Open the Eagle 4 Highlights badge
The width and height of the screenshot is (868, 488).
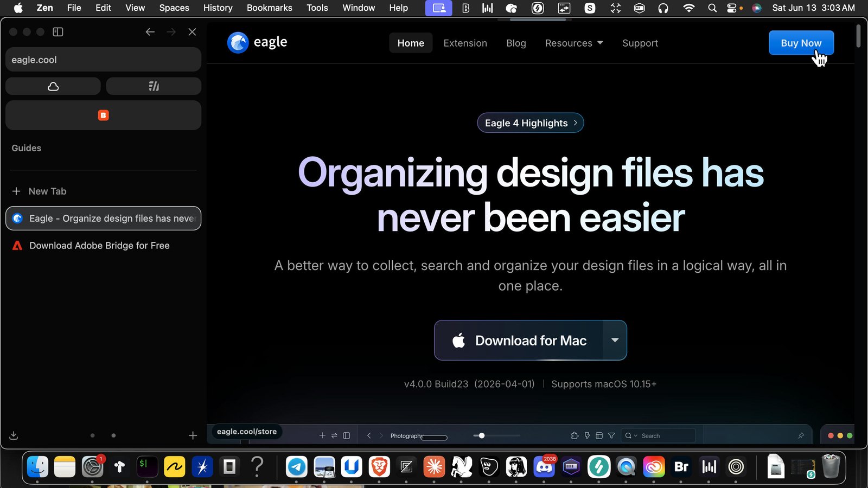pos(531,123)
